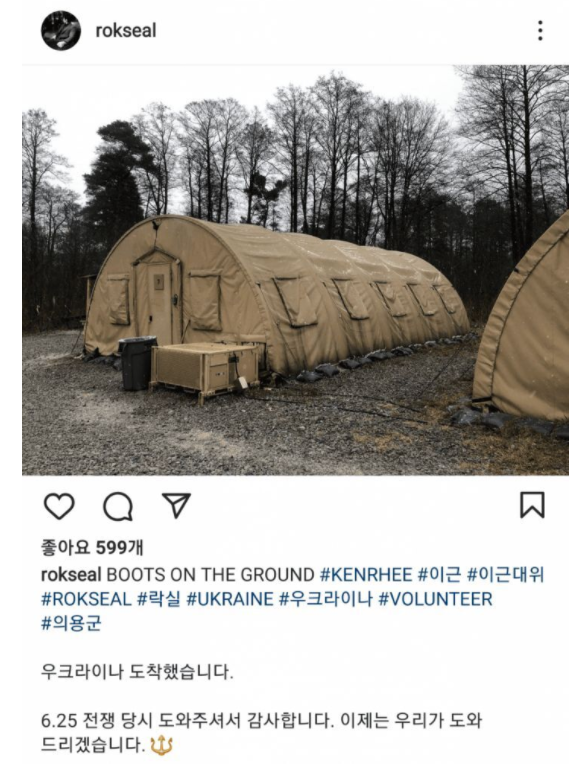582x774 pixels.
Task: Tap the rokseal username in header
Action: 126,31
